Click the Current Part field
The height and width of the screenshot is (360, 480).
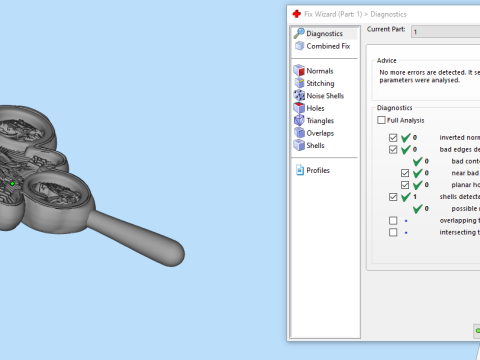(x=446, y=32)
